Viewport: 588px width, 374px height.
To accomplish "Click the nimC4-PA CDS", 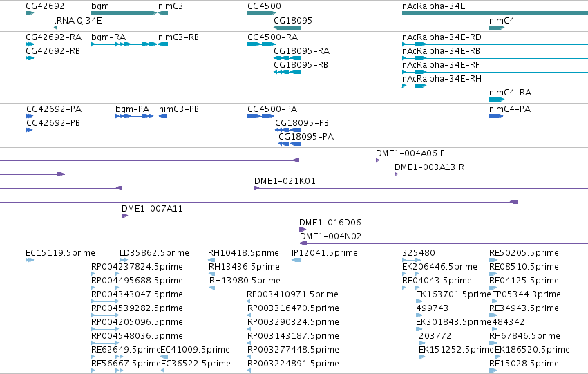I will click(496, 116).
